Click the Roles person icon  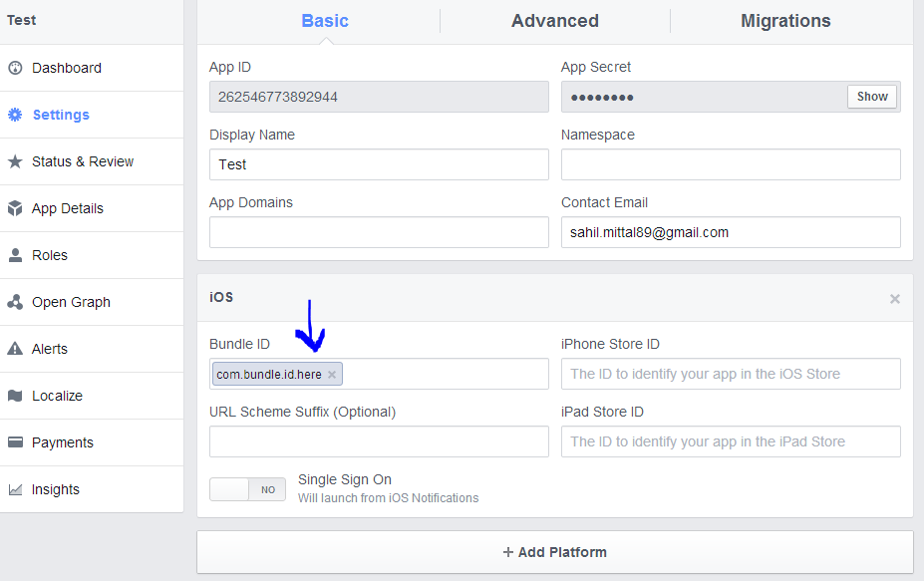click(15, 255)
